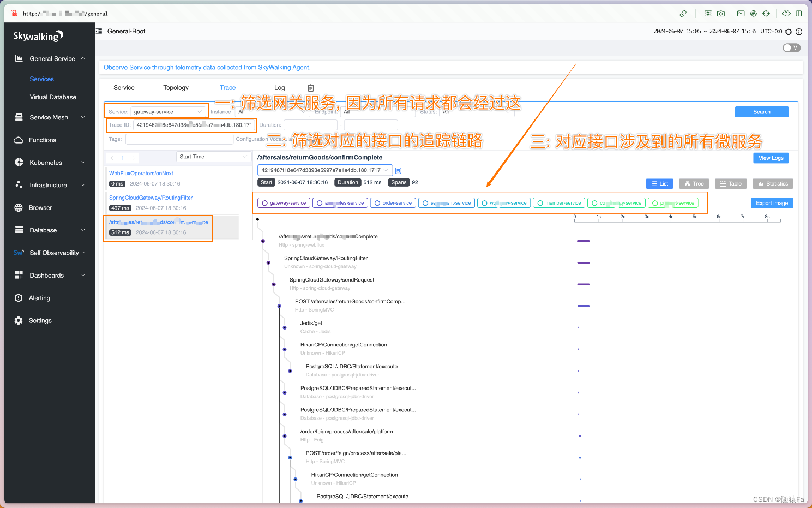The width and height of the screenshot is (812, 508).
Task: Click the Infrastructure dots icon
Action: [19, 185]
